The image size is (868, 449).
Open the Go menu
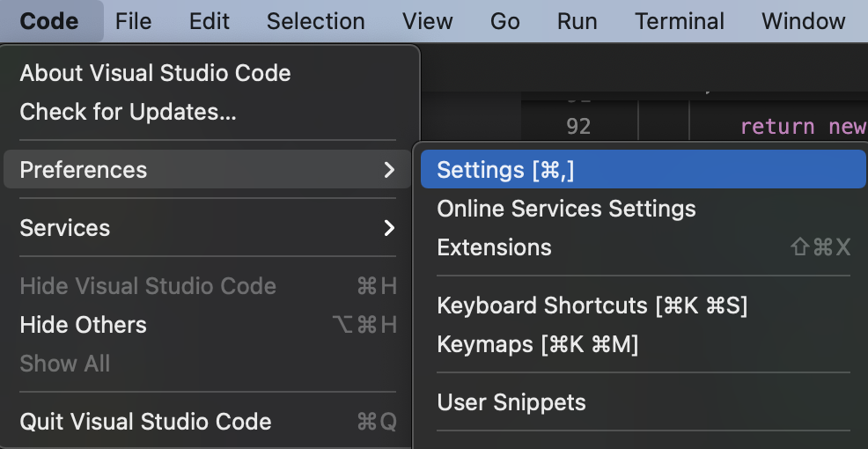click(504, 21)
